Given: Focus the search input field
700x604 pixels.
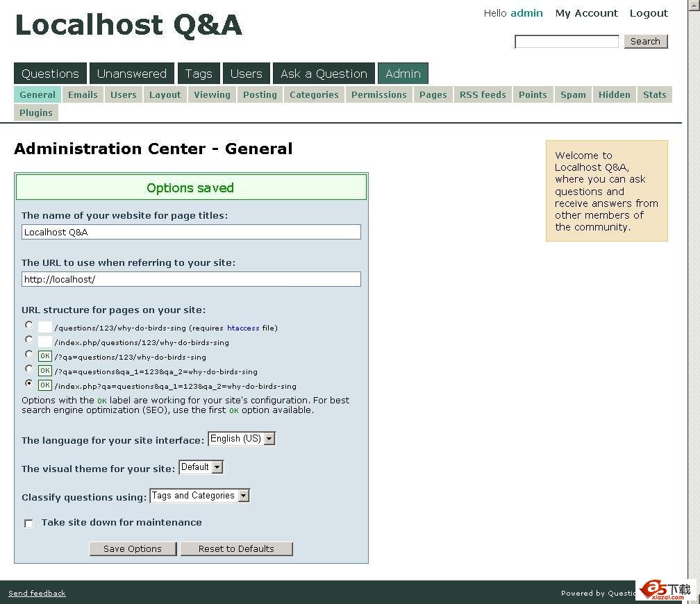Looking at the screenshot, I should point(567,42).
